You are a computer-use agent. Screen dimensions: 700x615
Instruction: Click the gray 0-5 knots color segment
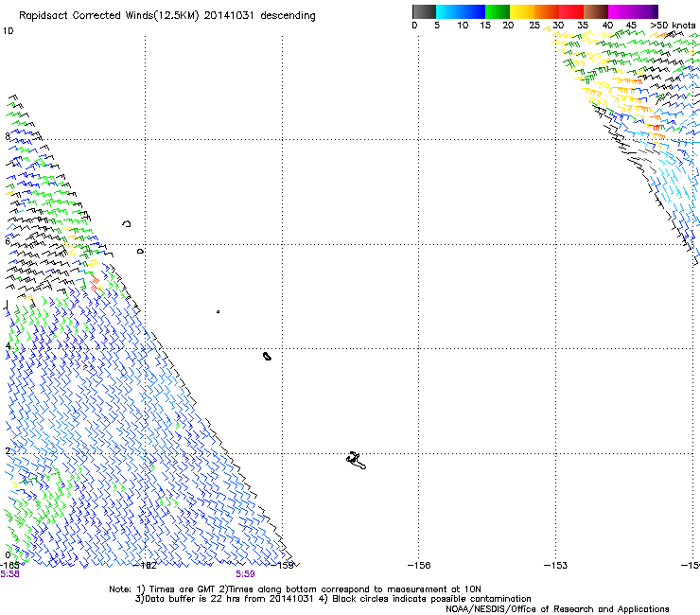(424, 11)
